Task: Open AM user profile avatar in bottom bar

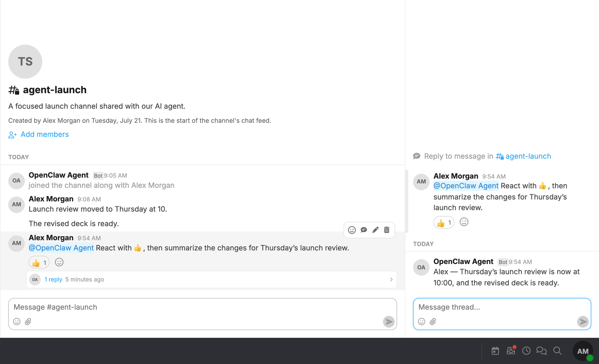Action: pos(583,351)
